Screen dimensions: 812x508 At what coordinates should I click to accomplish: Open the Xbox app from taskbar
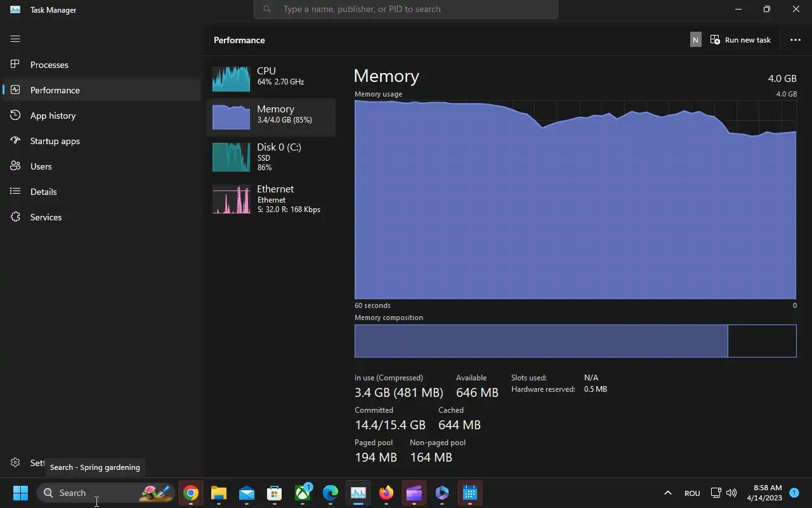pos(303,493)
